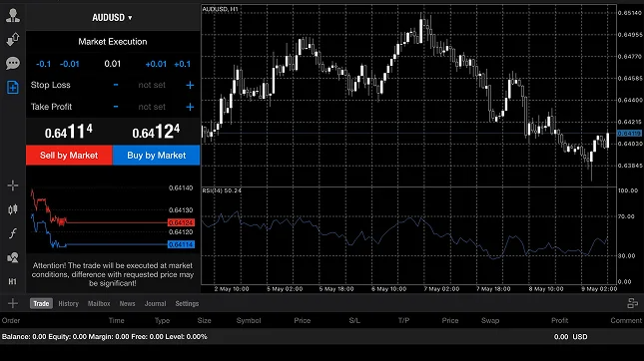Select the new order document icon
Screen dimensions: 644x361
coord(13,87)
